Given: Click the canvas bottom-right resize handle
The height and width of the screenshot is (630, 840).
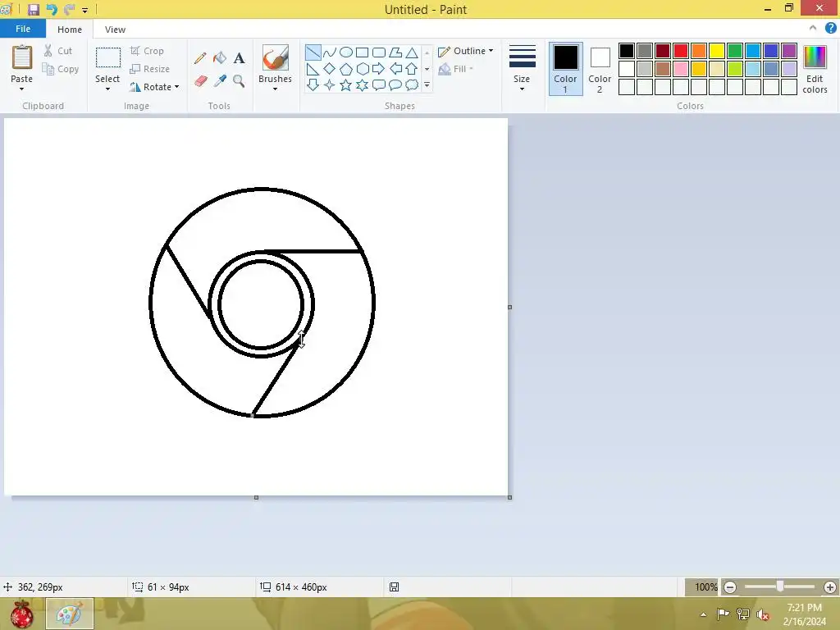Looking at the screenshot, I should click(509, 497).
